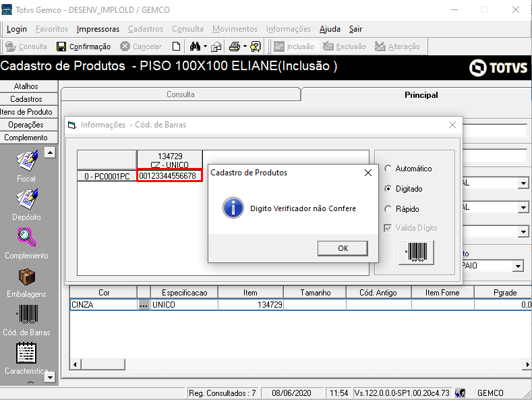Open the Depósito sidebar icon
This screenshot has width=532, height=400.
click(27, 199)
